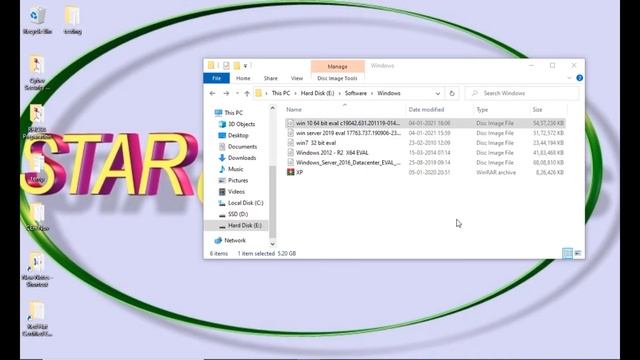Screen dimensions: 640x360
Task: Open Documents in navigation pane
Action: click(242, 147)
